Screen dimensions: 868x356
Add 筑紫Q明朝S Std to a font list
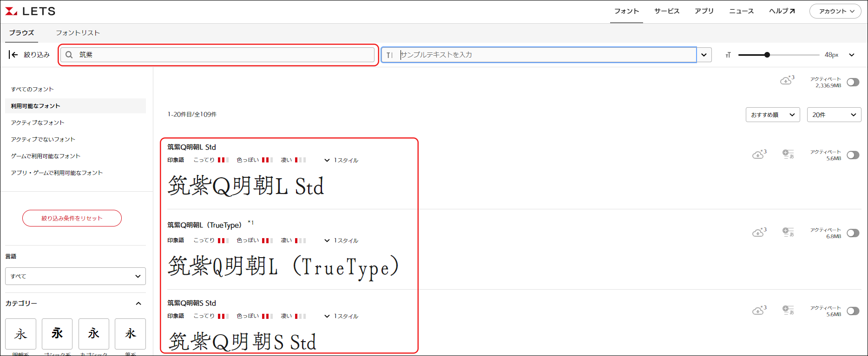coord(788,310)
